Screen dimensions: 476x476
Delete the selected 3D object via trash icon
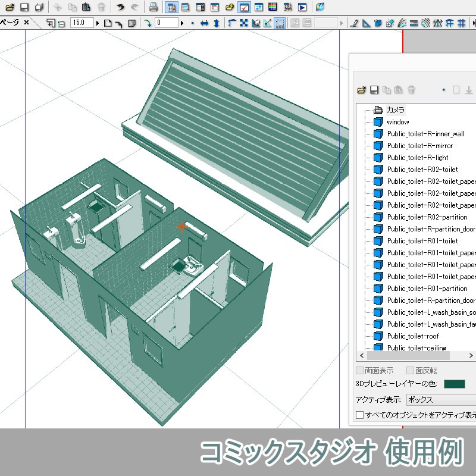click(411, 90)
